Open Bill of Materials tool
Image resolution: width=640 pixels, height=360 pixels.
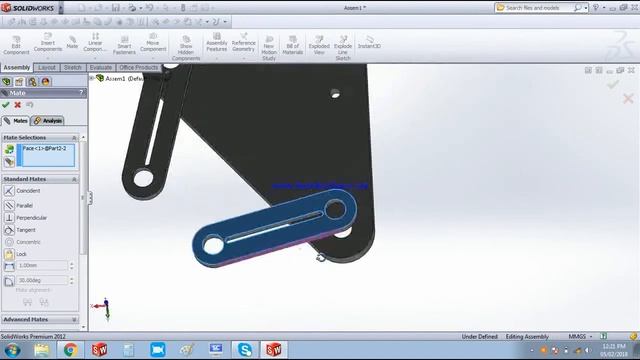293,44
